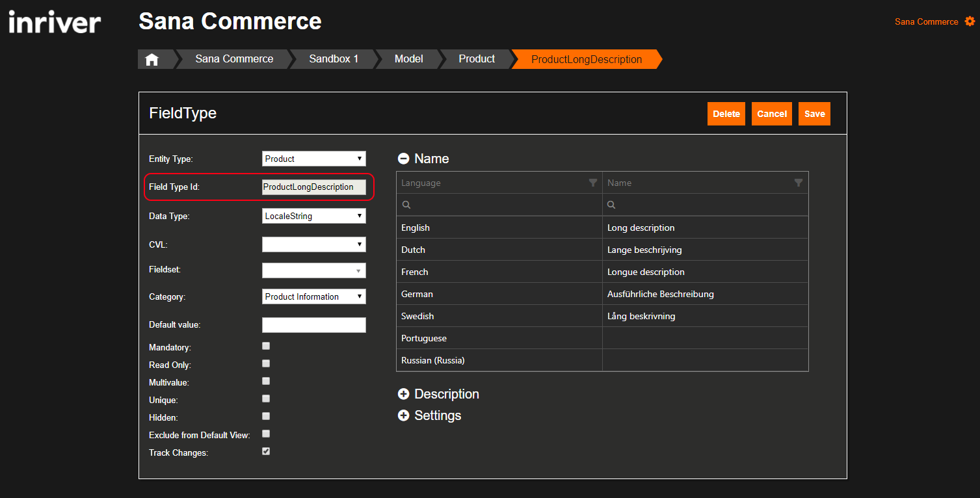980x498 pixels.
Task: Enable the Hidden checkbox
Action: [266, 416]
